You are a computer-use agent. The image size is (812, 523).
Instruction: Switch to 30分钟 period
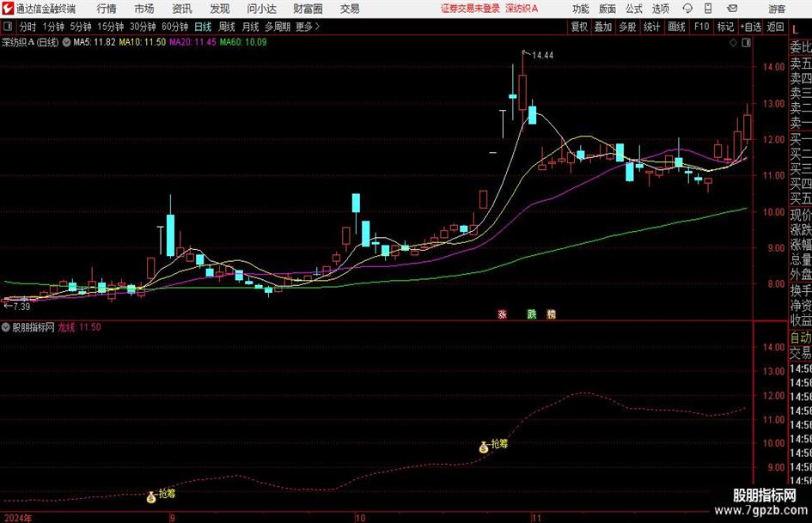pyautogui.click(x=143, y=27)
